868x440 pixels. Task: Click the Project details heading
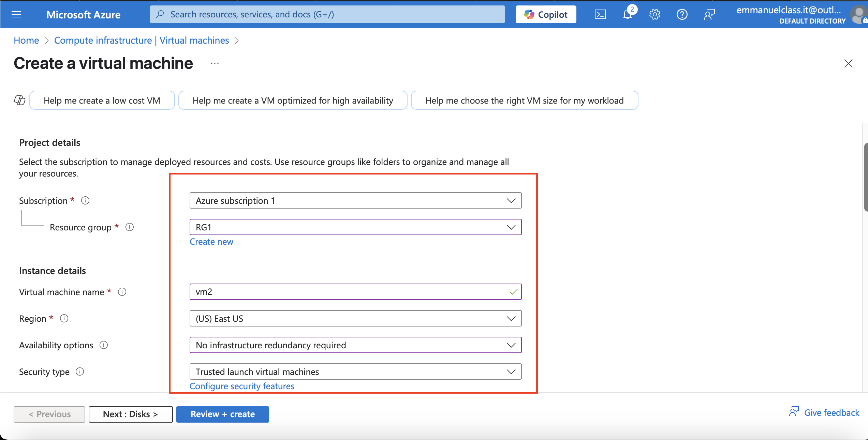[x=50, y=142]
